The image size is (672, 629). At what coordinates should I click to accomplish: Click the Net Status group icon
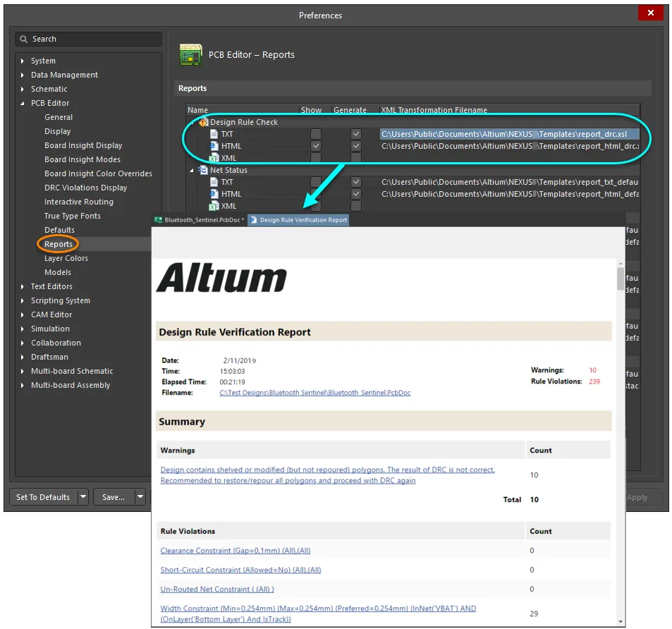click(203, 170)
